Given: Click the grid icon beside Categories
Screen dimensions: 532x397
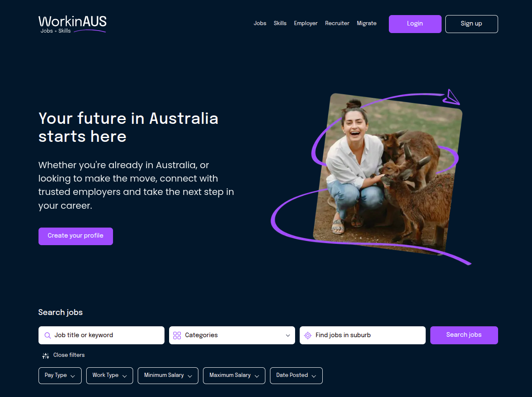Looking at the screenshot, I should [x=177, y=335].
